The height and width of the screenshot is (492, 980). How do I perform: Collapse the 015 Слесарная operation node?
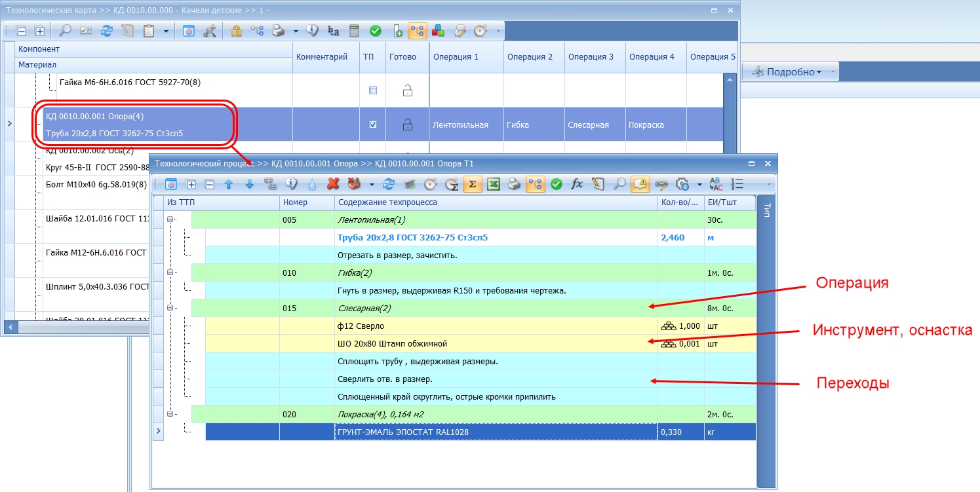pos(170,308)
